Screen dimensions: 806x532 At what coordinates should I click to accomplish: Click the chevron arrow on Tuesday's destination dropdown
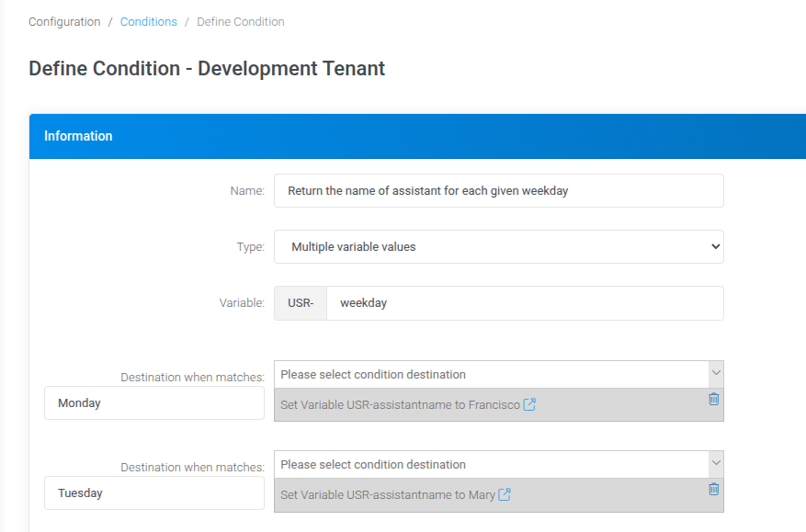click(x=716, y=464)
